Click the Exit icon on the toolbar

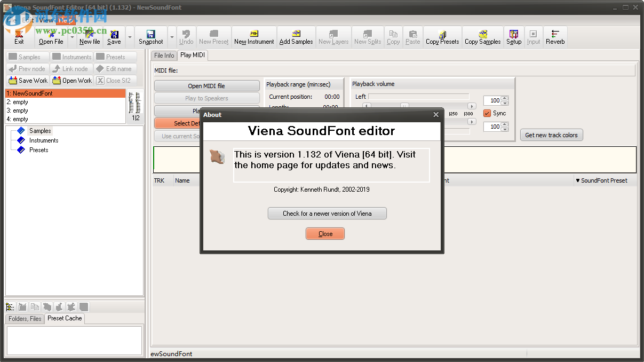[x=19, y=36]
